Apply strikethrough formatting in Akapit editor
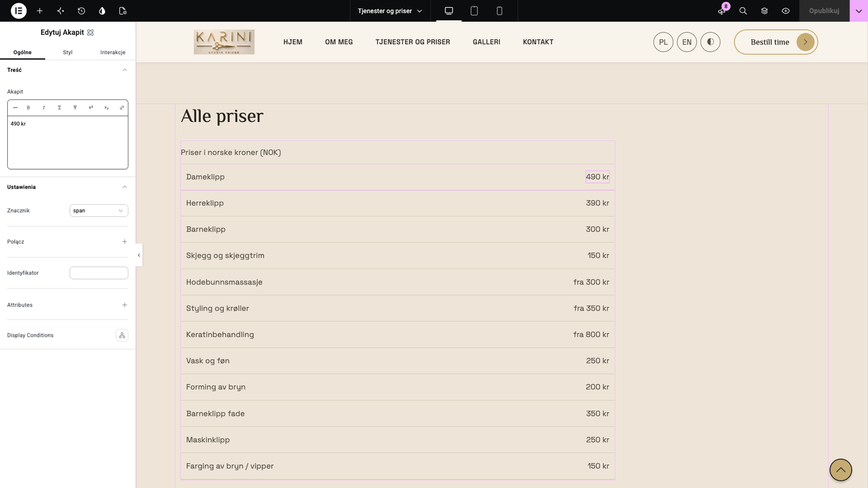 [x=75, y=108]
